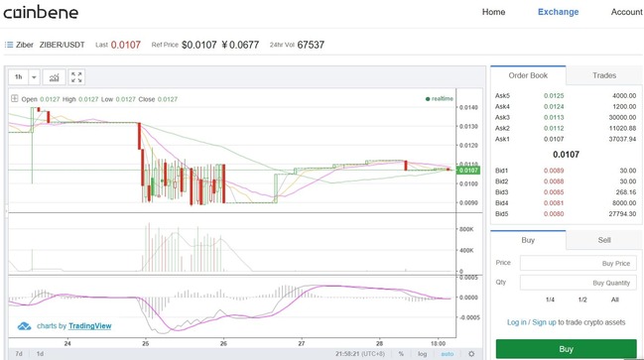
Task: Select the Sell tab
Action: click(x=604, y=240)
